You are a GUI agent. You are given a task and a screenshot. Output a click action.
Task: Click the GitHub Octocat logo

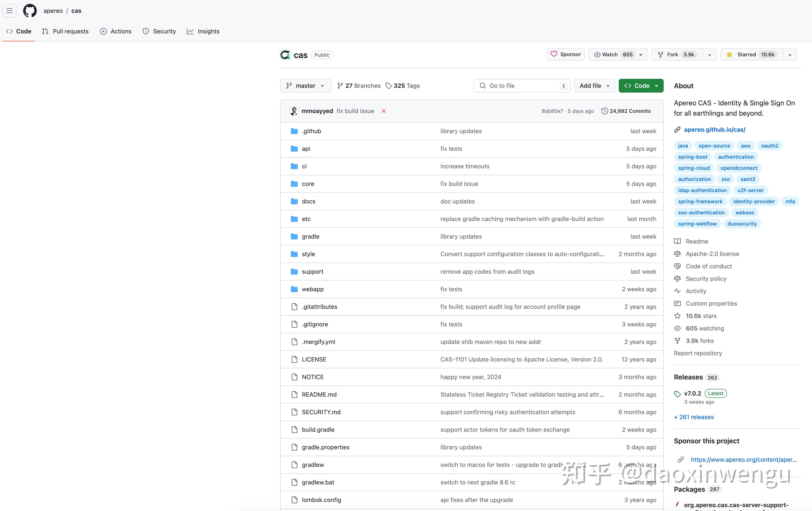(30, 11)
